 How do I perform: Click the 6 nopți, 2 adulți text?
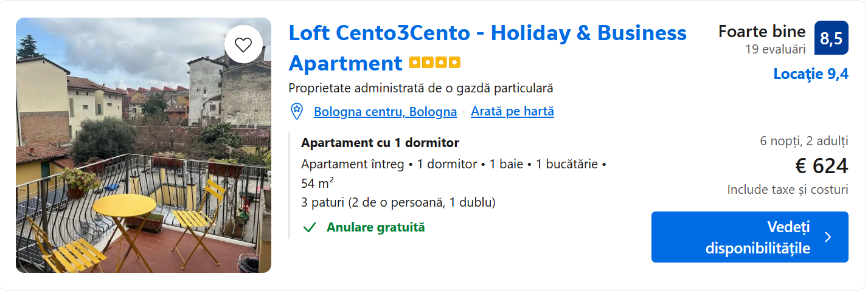click(804, 142)
